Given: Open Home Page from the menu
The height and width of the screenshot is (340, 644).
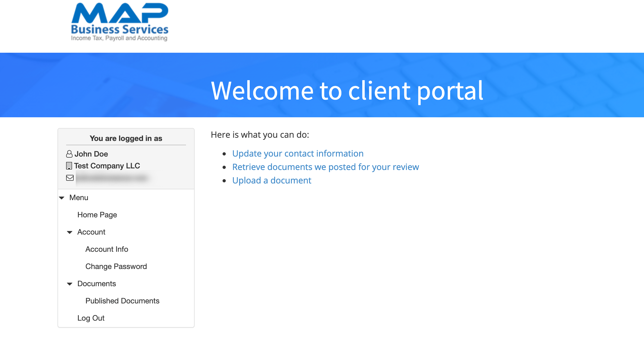Looking at the screenshot, I should [97, 215].
